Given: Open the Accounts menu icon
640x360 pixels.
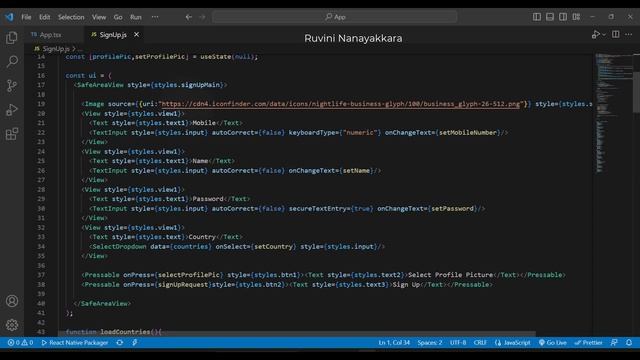Looking at the screenshot, I should (12, 301).
